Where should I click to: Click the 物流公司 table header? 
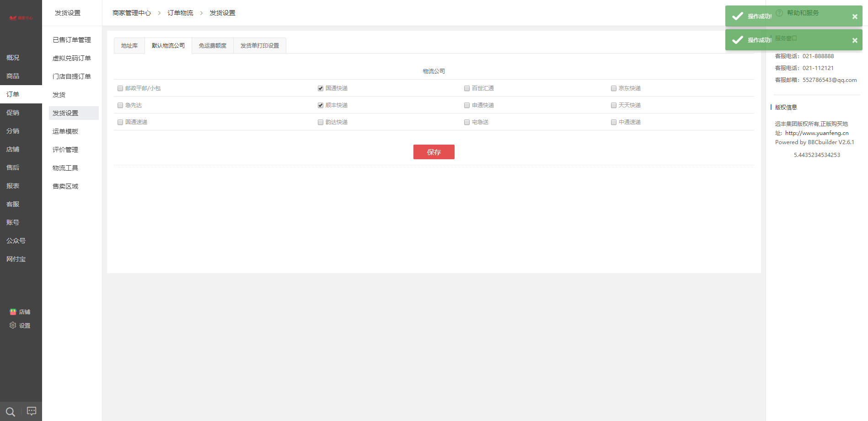434,71
